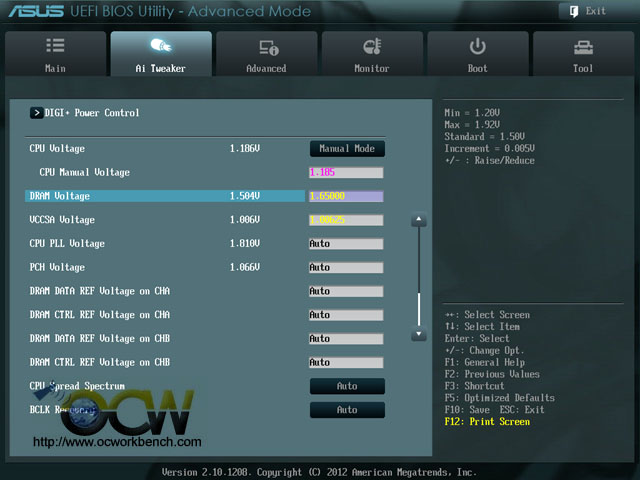
Task: Click the scrollbar up arrow
Action: [x=419, y=220]
